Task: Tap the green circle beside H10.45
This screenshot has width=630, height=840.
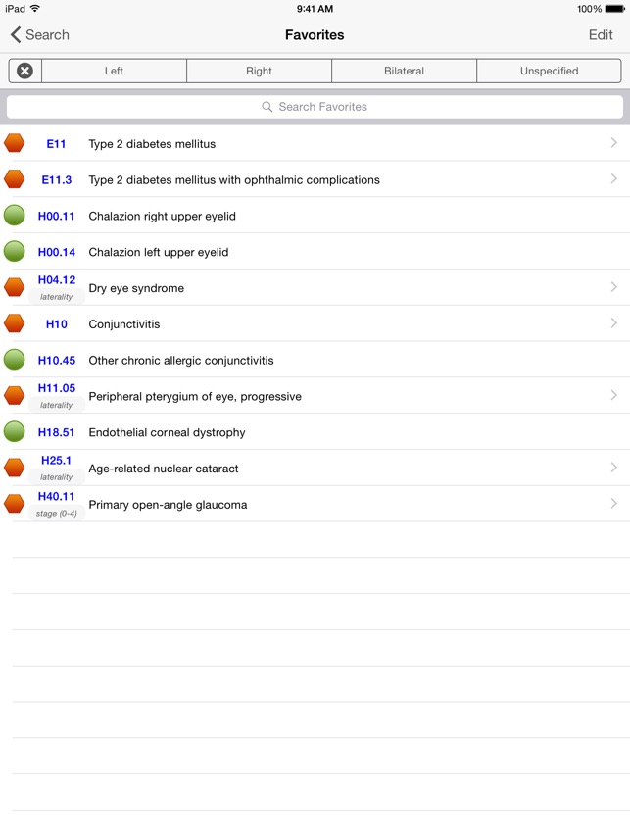Action: tap(15, 360)
